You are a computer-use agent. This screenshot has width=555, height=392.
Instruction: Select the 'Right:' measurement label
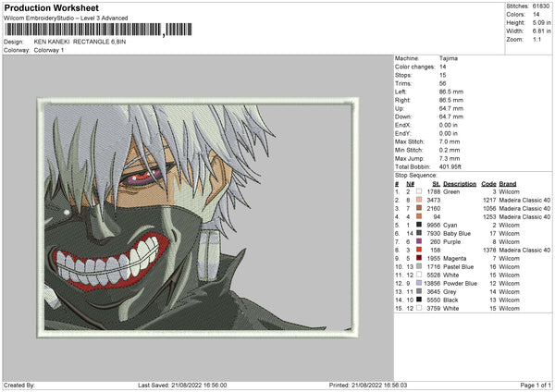[x=402, y=100]
